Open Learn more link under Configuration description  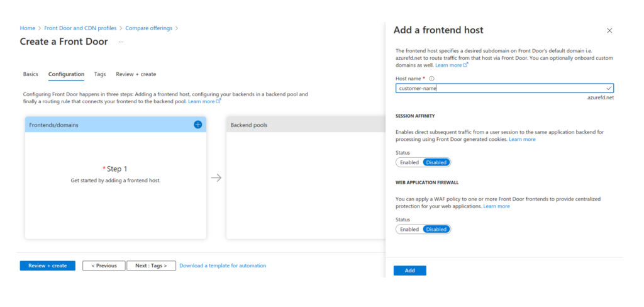204,101
